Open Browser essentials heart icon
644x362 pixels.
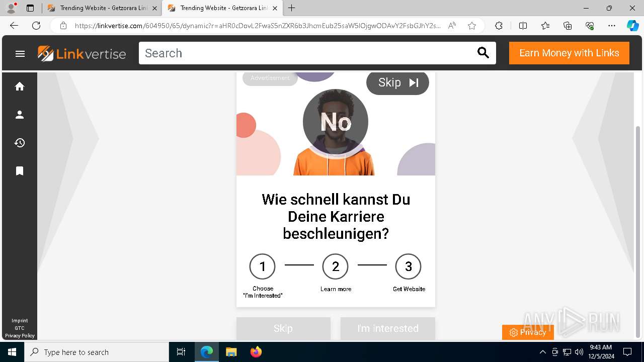click(590, 26)
